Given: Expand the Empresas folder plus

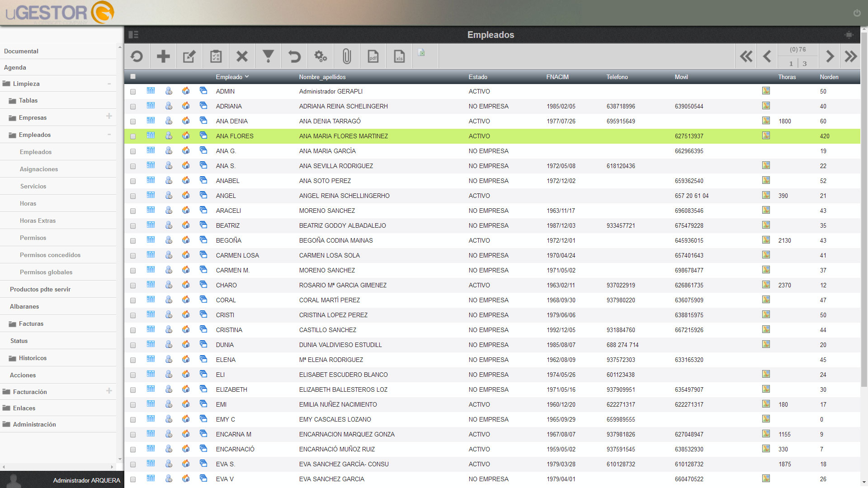Looking at the screenshot, I should (x=109, y=116).
